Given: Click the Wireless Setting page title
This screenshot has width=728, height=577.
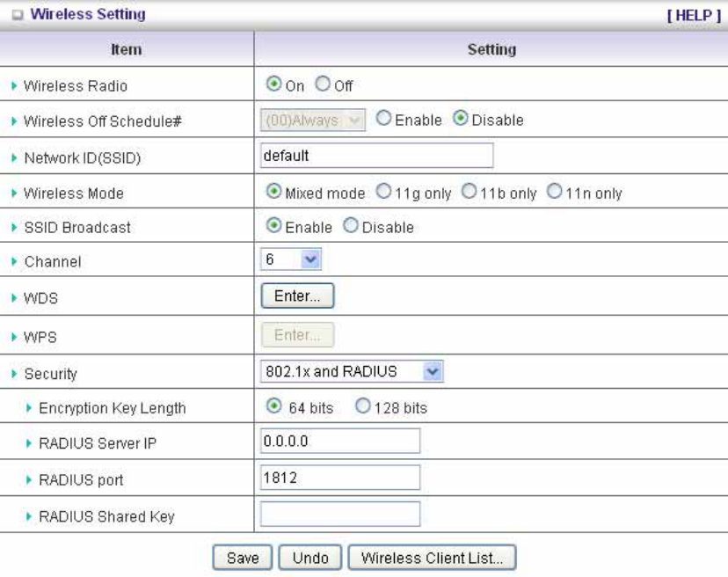Looking at the screenshot, I should [x=88, y=14].
